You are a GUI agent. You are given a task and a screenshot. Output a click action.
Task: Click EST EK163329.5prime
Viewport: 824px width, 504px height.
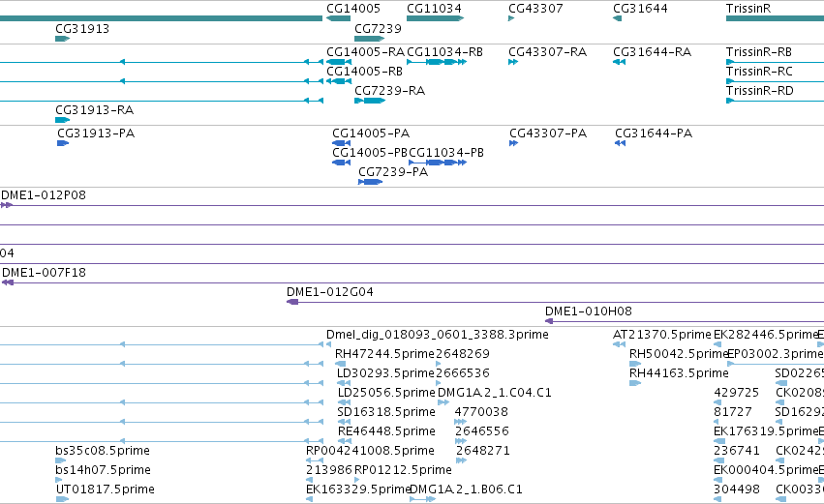[x=358, y=489]
